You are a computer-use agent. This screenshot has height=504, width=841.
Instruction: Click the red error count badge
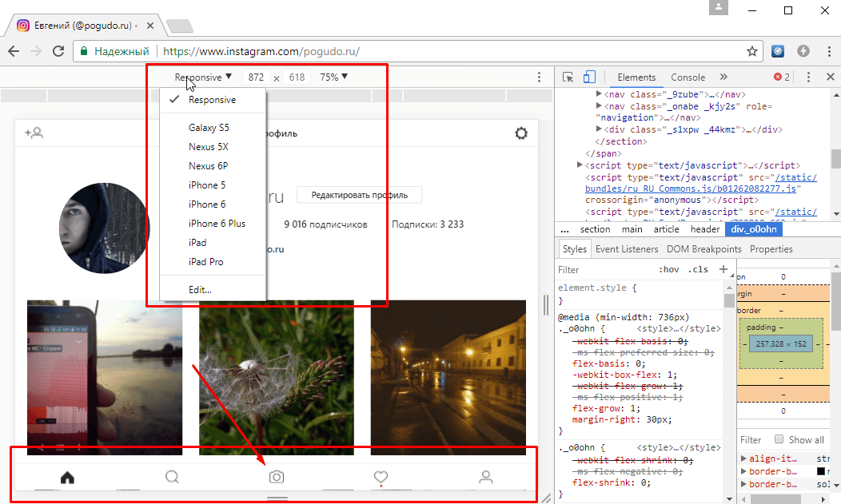click(782, 77)
